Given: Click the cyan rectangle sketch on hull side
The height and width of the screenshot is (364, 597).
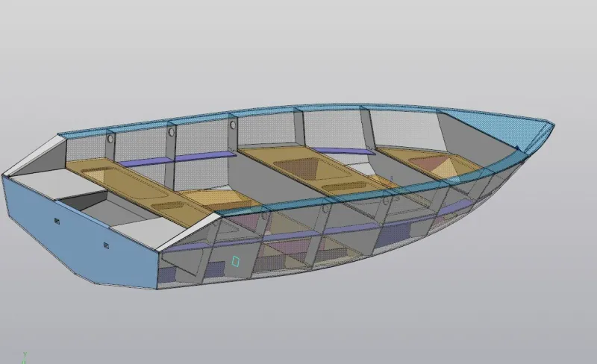Looking at the screenshot, I should point(236,261).
